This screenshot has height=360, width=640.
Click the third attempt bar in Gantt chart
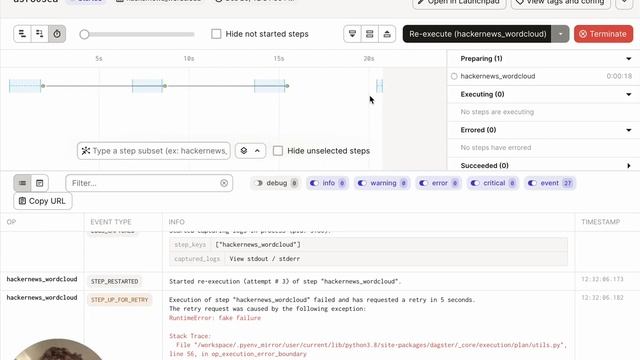pyautogui.click(x=269, y=86)
